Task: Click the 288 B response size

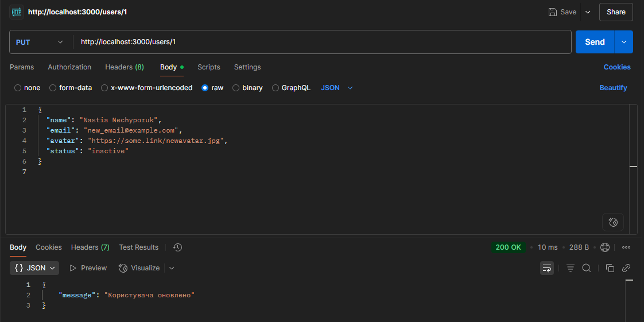Action: 579,247
